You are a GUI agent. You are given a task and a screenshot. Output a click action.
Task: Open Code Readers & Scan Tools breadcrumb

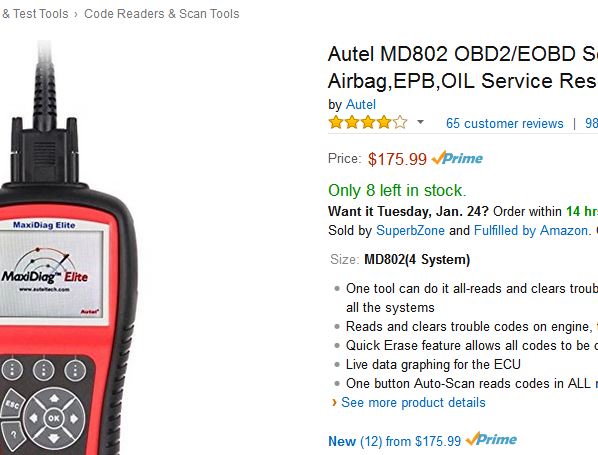click(x=162, y=14)
